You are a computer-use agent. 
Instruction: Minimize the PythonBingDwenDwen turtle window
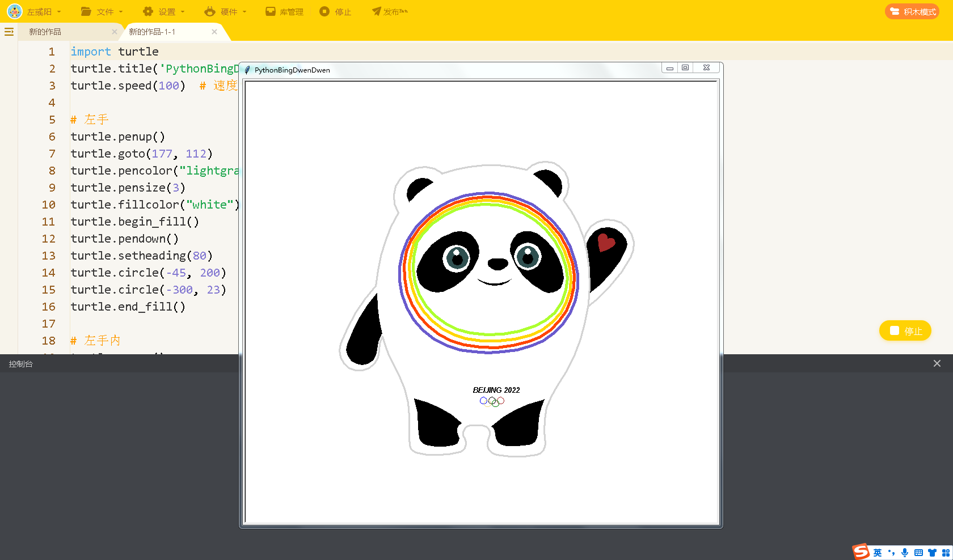click(x=670, y=68)
